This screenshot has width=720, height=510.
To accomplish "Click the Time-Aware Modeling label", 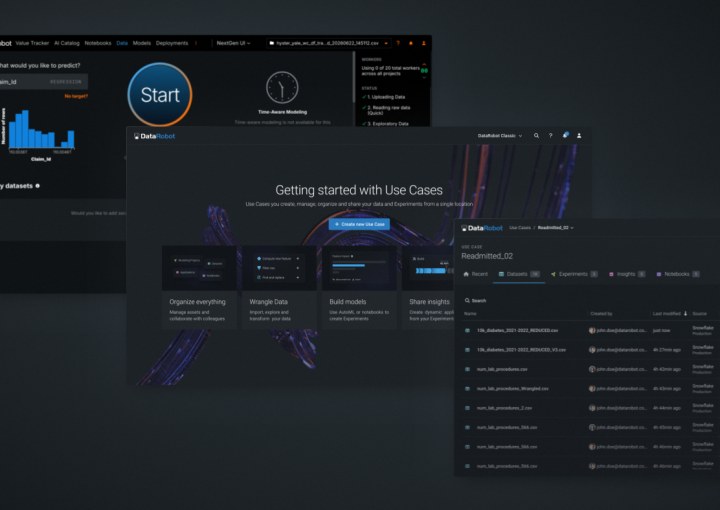I will tap(282, 112).
